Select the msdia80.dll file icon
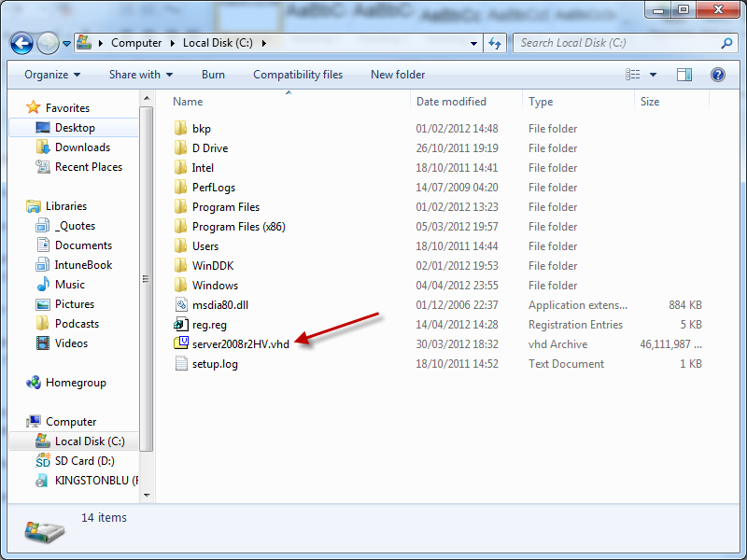This screenshot has height=560, width=747. pos(182,305)
